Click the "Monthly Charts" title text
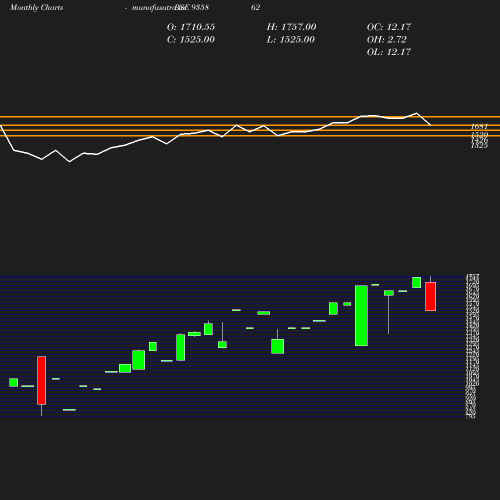The width and height of the screenshot is (500, 500). click(36, 7)
